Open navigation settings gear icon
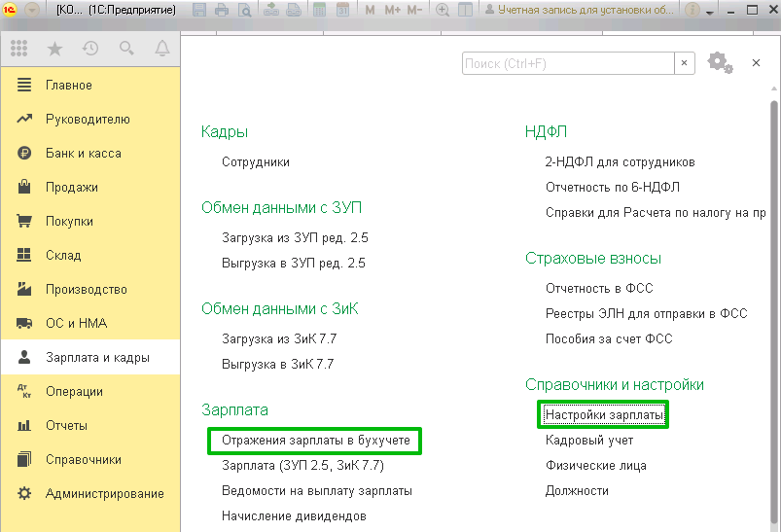This screenshot has height=532, width=781. pyautogui.click(x=721, y=63)
